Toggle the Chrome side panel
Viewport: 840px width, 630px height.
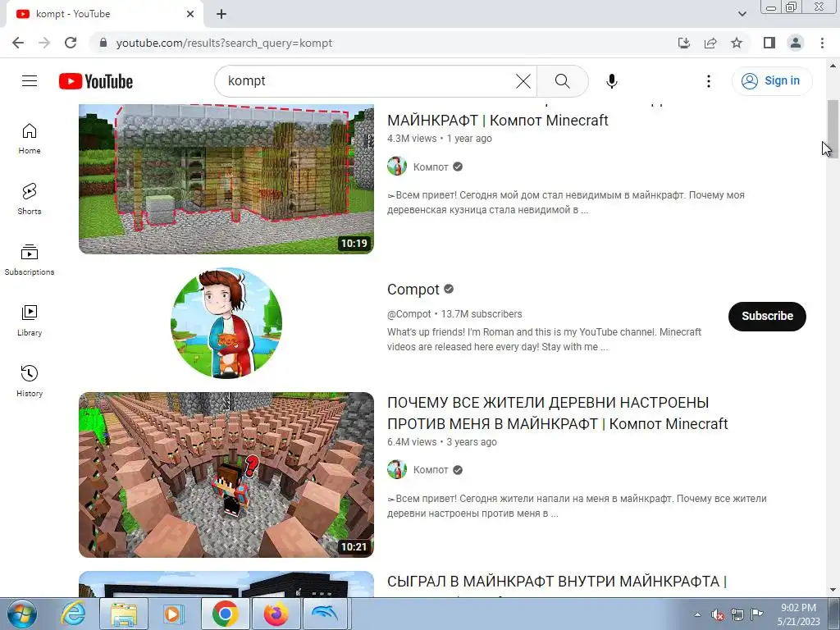(769, 43)
